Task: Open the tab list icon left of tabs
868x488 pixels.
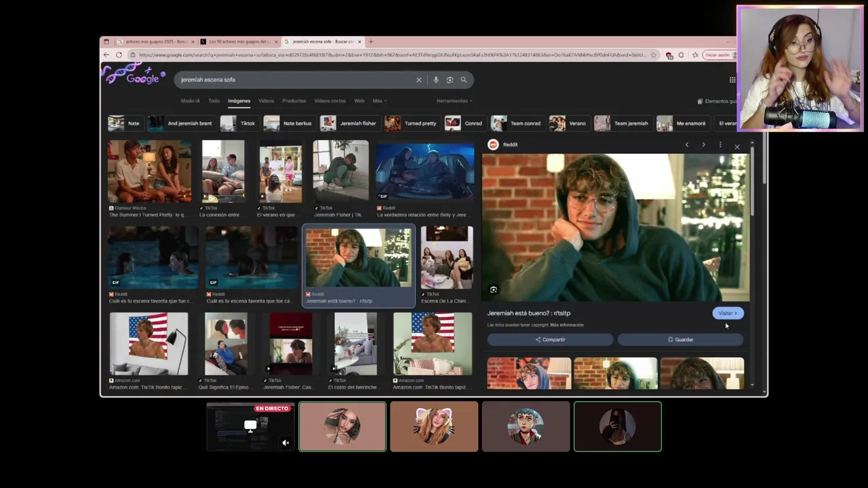Action: point(106,41)
